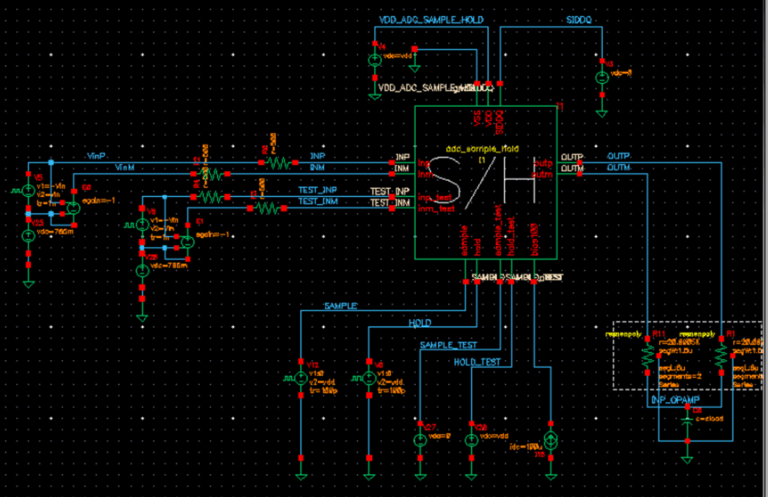Click the HOLD wire label
768x497 pixels.
pyautogui.click(x=420, y=323)
